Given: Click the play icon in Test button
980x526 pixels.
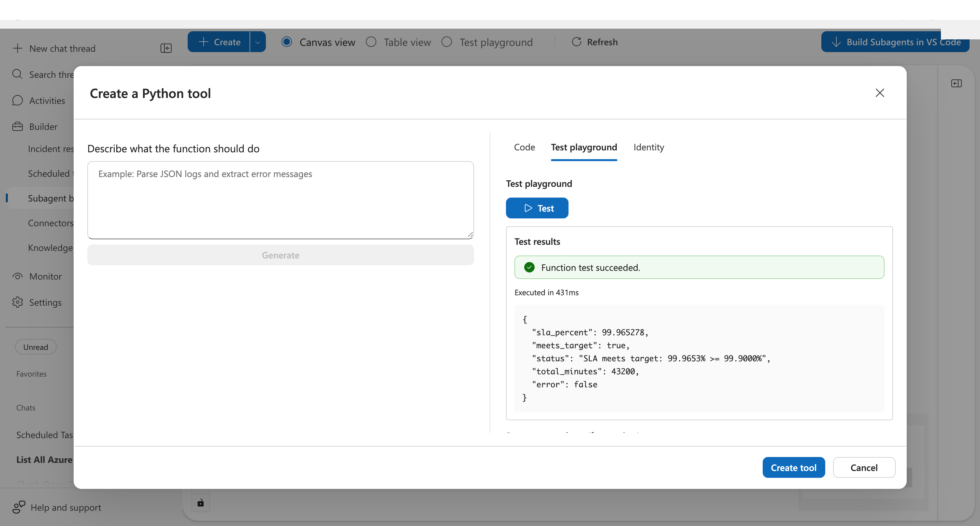Looking at the screenshot, I should click(528, 208).
